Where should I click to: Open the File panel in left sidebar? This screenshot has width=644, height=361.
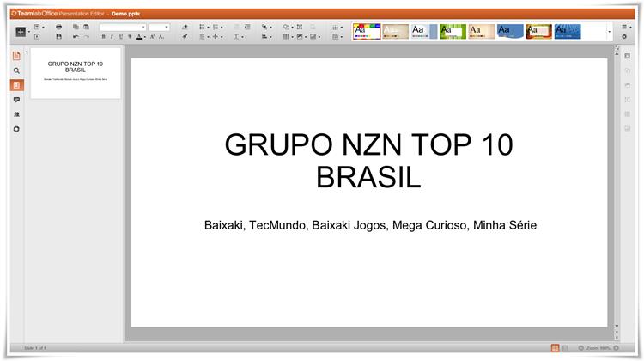(16, 56)
